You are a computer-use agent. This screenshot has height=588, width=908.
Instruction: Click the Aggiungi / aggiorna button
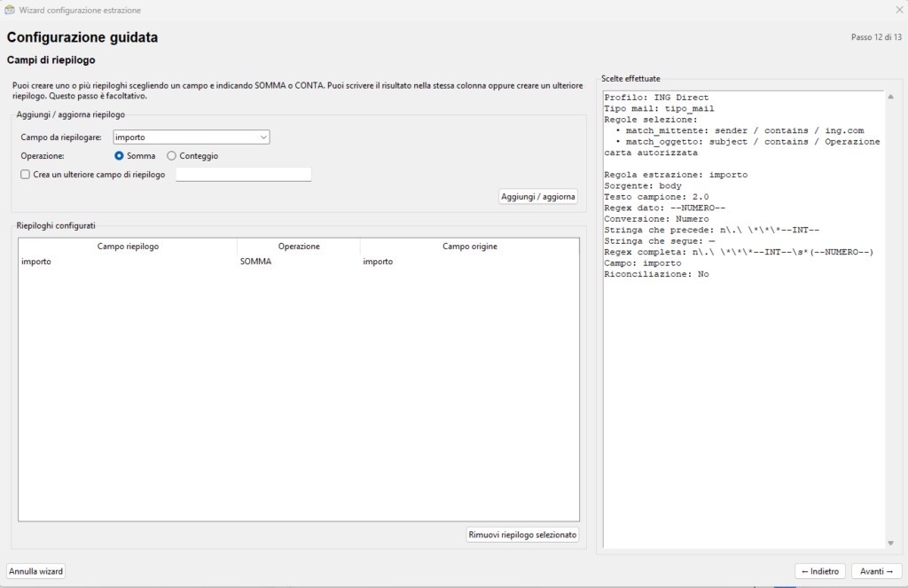click(x=538, y=196)
